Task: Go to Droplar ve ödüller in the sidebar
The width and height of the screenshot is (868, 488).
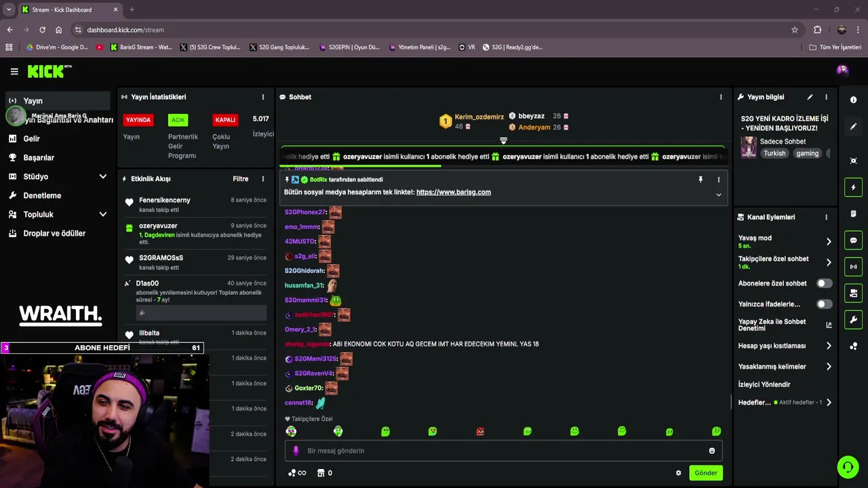Action: coord(58,233)
